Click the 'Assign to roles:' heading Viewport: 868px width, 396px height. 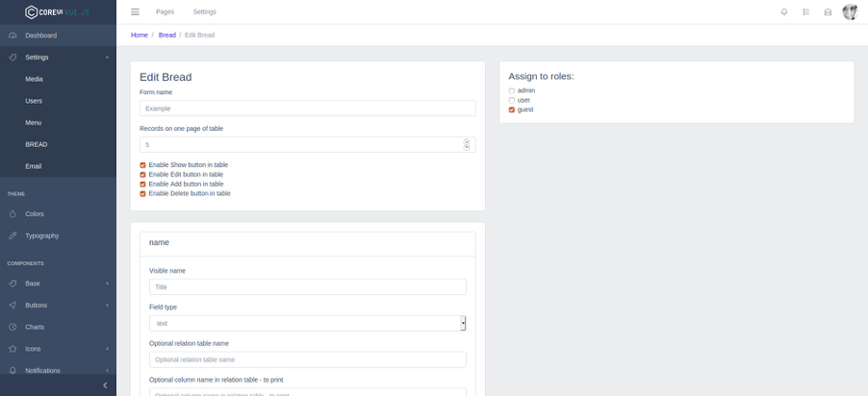coord(542,76)
